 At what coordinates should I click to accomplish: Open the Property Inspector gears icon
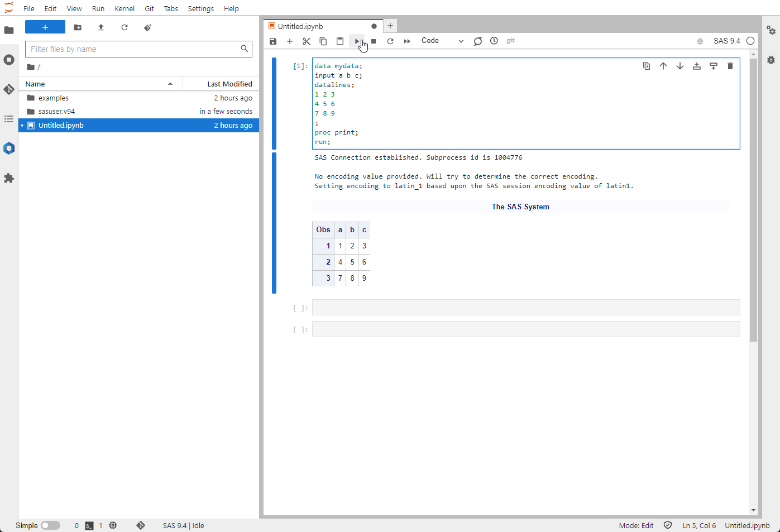(x=771, y=30)
